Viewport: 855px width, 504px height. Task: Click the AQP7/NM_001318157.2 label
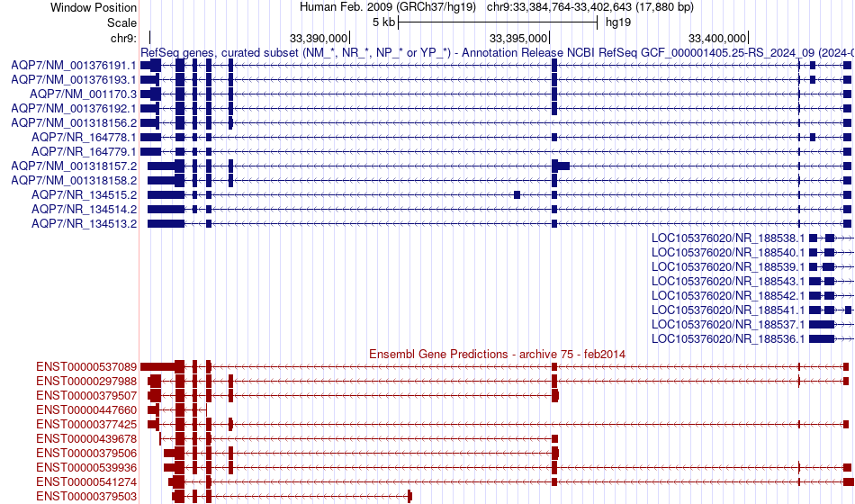(x=74, y=166)
